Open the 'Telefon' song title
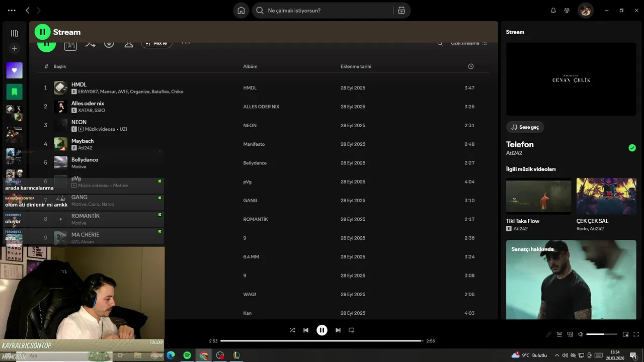This screenshot has width=644, height=362. (x=520, y=144)
